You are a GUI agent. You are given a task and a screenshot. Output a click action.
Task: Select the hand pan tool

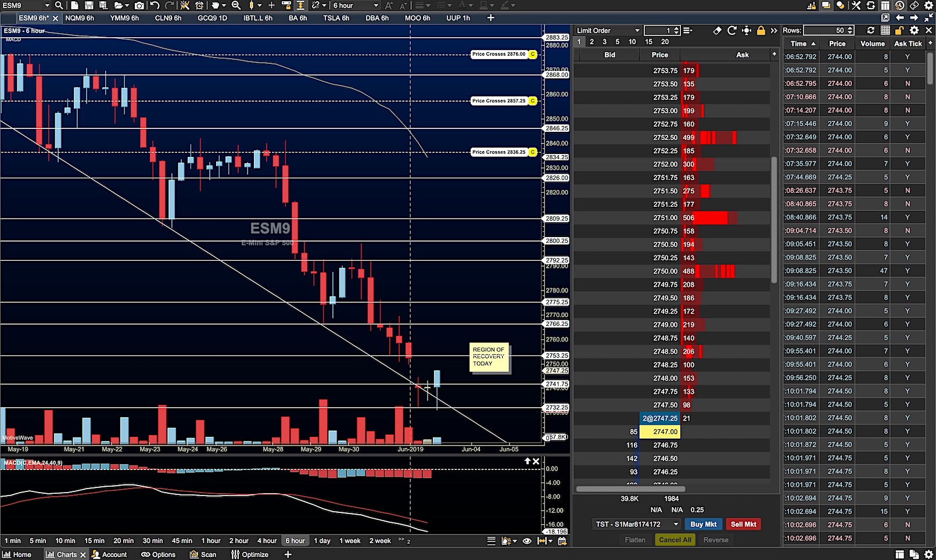coord(216,5)
